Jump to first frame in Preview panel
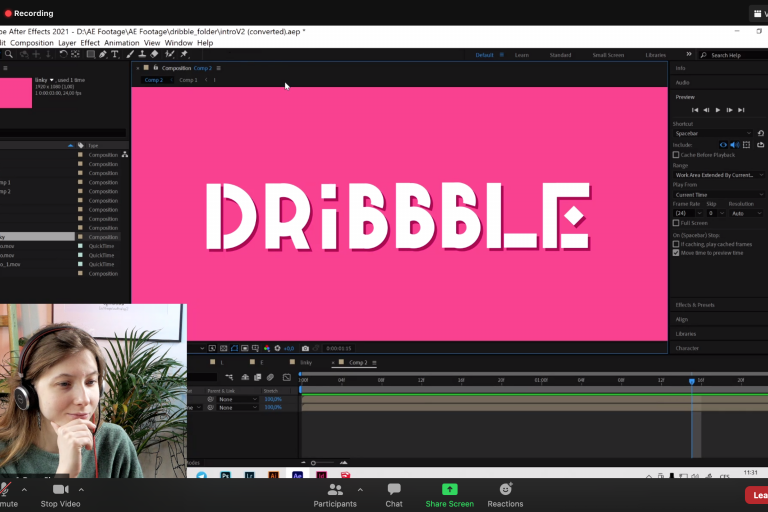 tap(695, 109)
